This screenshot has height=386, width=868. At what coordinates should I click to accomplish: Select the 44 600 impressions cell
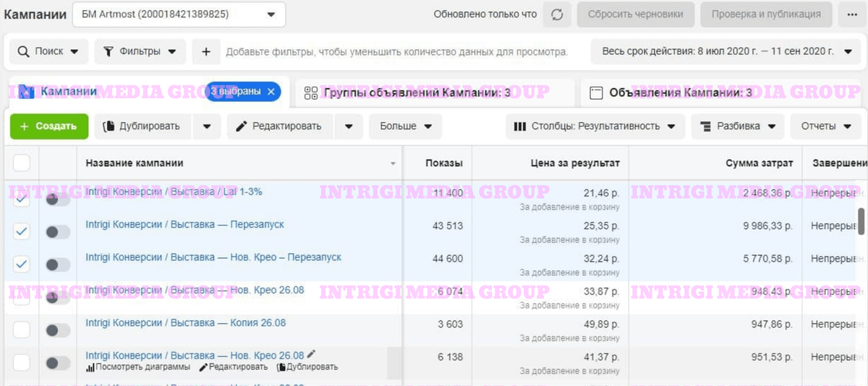point(447,259)
